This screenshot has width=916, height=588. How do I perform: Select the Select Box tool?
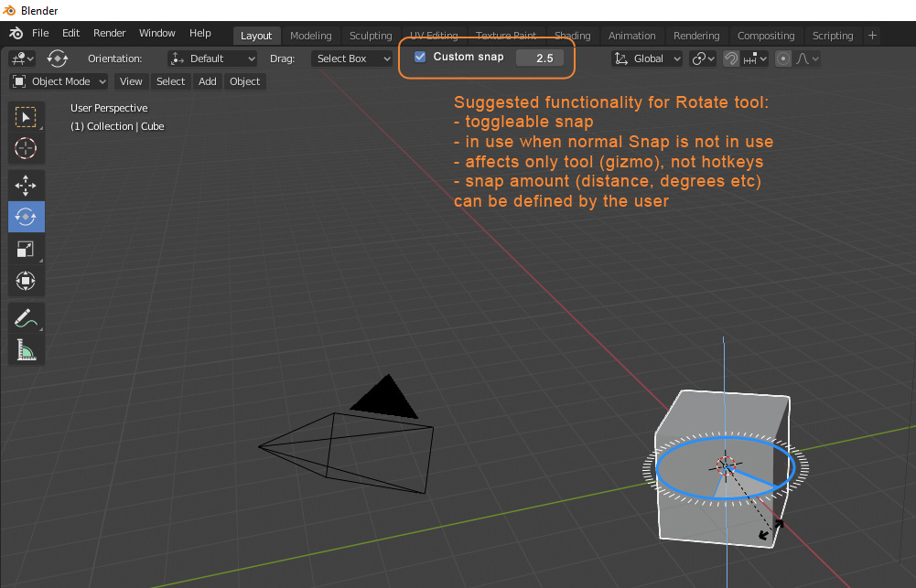26,117
